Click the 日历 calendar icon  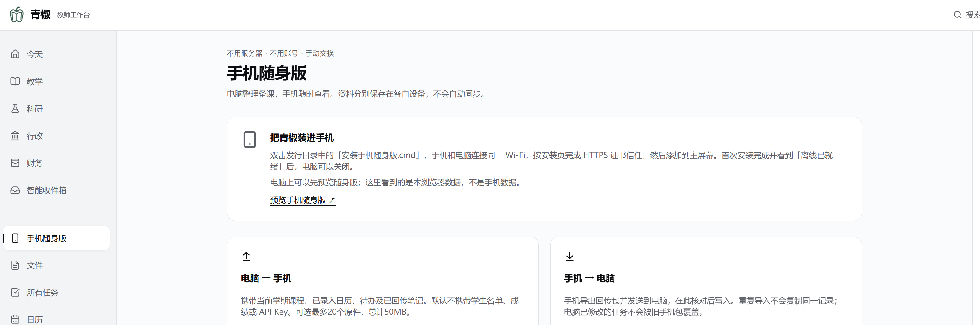click(15, 320)
